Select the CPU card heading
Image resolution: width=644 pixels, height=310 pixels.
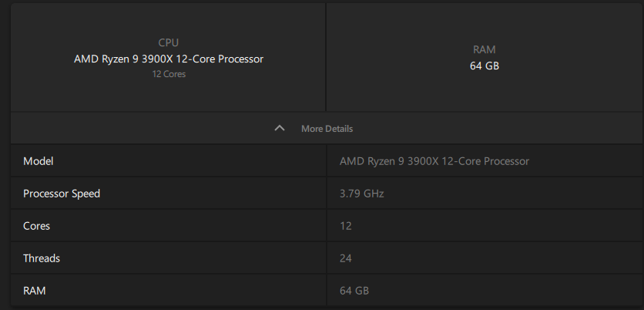pyautogui.click(x=168, y=43)
